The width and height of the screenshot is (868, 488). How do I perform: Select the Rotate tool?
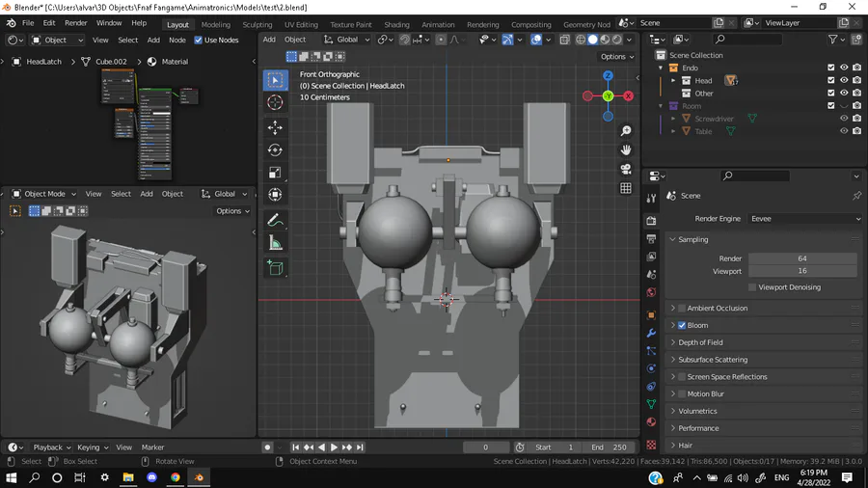pyautogui.click(x=276, y=150)
